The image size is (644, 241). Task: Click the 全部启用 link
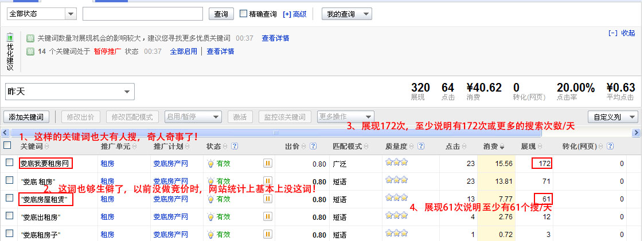coord(183,51)
